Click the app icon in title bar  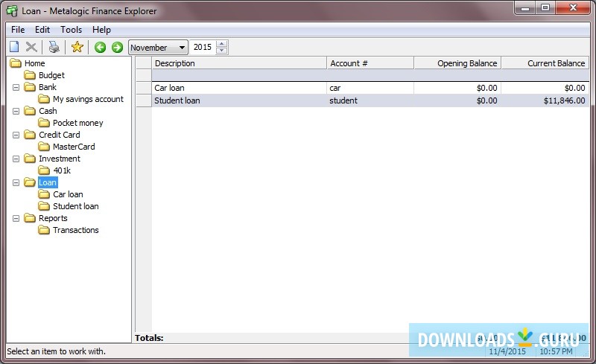(12, 11)
